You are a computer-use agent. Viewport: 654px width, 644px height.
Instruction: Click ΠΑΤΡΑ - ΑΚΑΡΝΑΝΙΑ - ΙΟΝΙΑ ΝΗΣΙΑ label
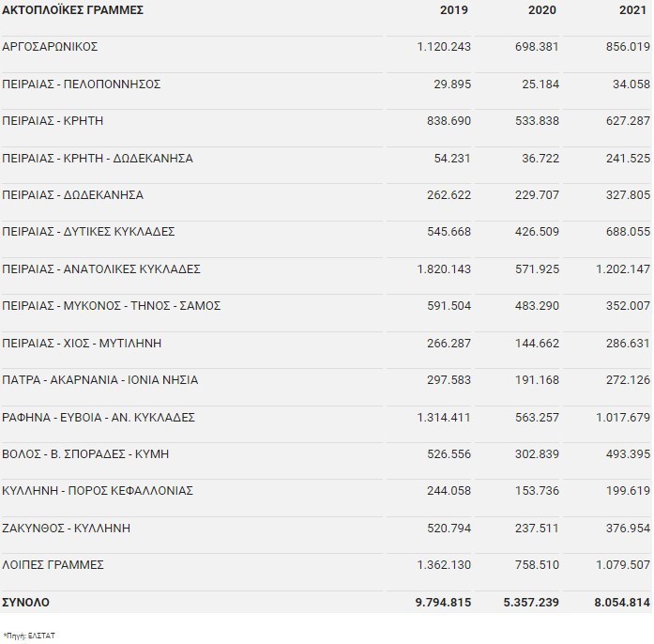coord(99,380)
